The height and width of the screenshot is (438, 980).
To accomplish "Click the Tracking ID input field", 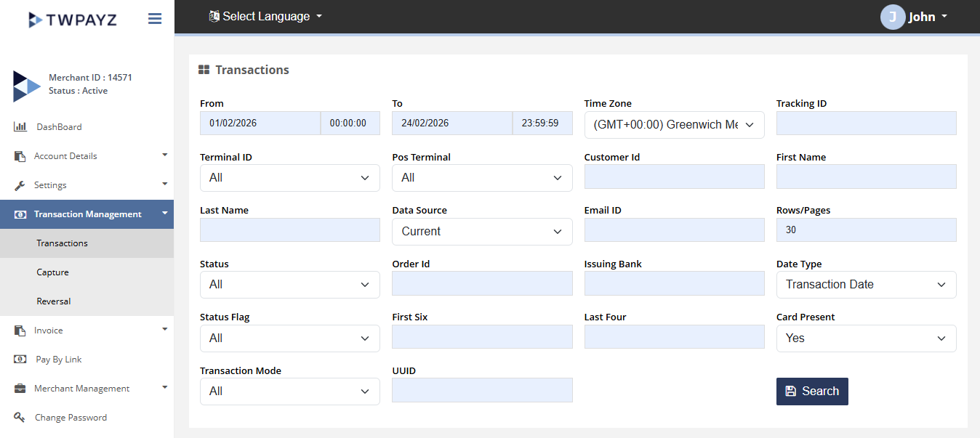I will pyautogui.click(x=866, y=123).
